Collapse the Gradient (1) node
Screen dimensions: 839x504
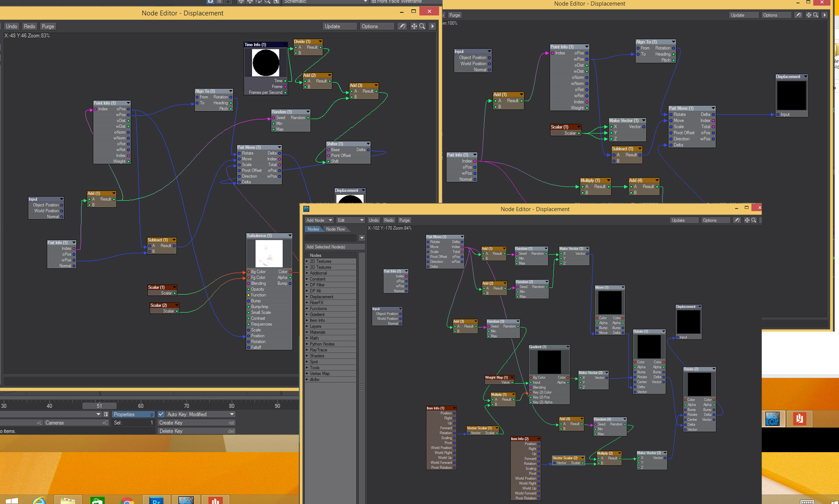567,347
